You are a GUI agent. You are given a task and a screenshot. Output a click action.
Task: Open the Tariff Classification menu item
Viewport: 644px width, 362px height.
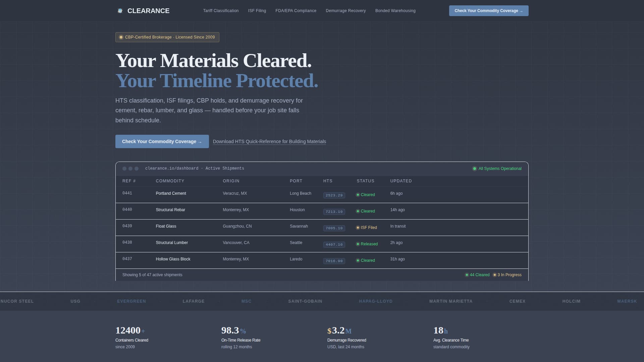(221, 11)
